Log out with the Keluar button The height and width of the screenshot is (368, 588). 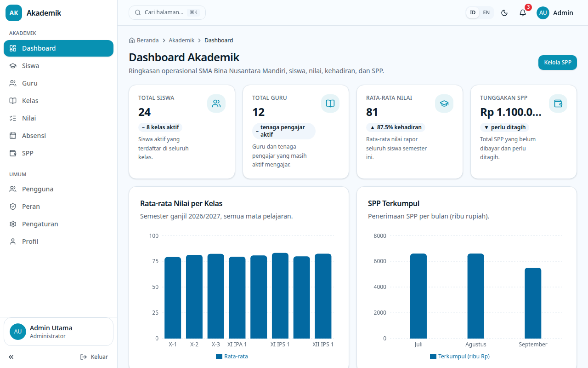point(94,357)
